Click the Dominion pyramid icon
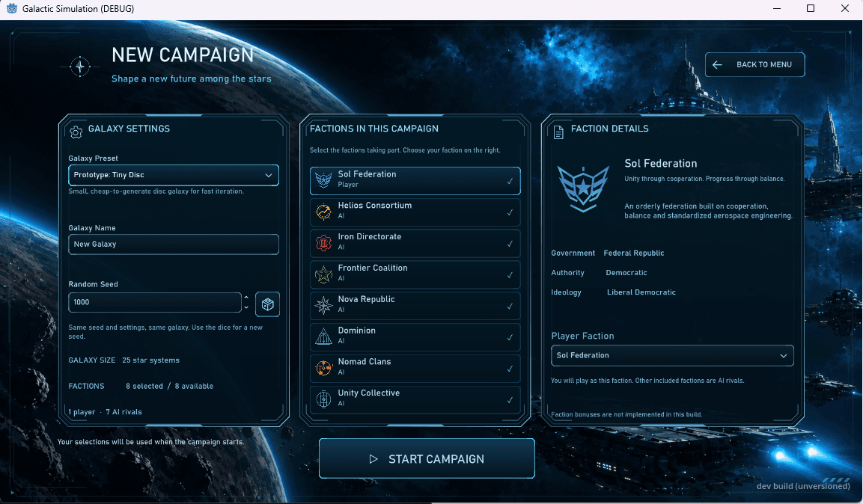The width and height of the screenshot is (863, 504). pyautogui.click(x=323, y=336)
